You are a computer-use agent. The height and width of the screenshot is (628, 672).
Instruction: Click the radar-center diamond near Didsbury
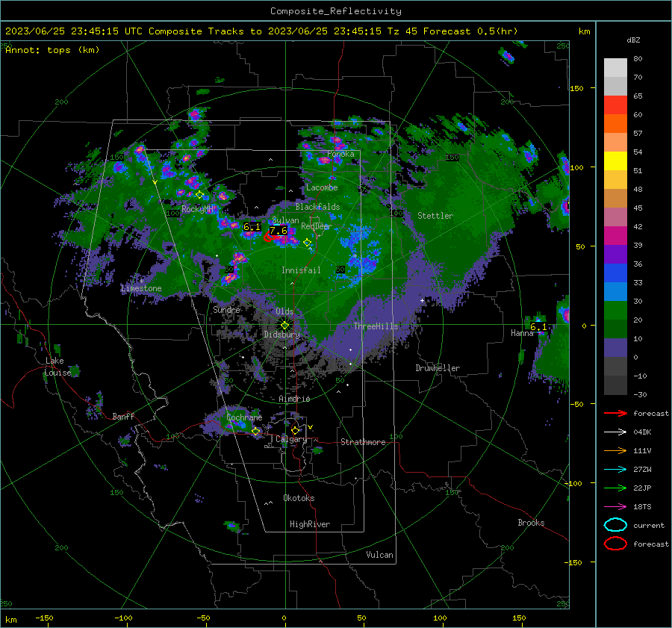pyautogui.click(x=284, y=326)
